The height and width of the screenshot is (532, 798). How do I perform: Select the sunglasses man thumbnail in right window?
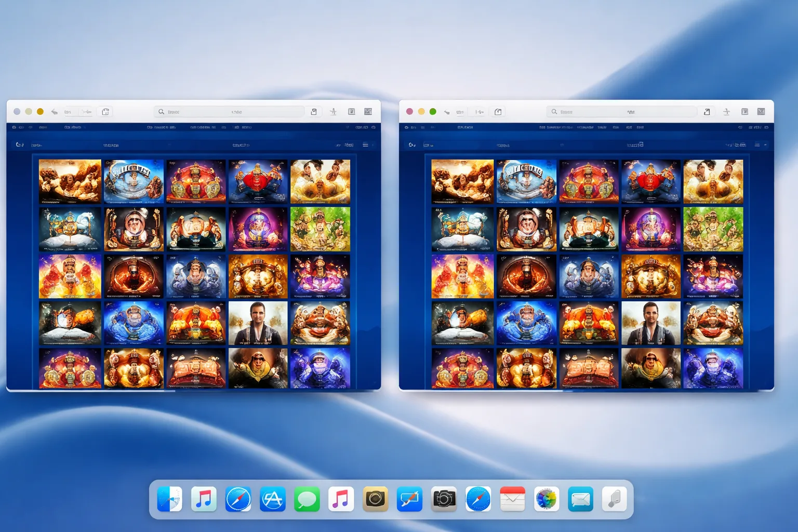[x=651, y=368]
